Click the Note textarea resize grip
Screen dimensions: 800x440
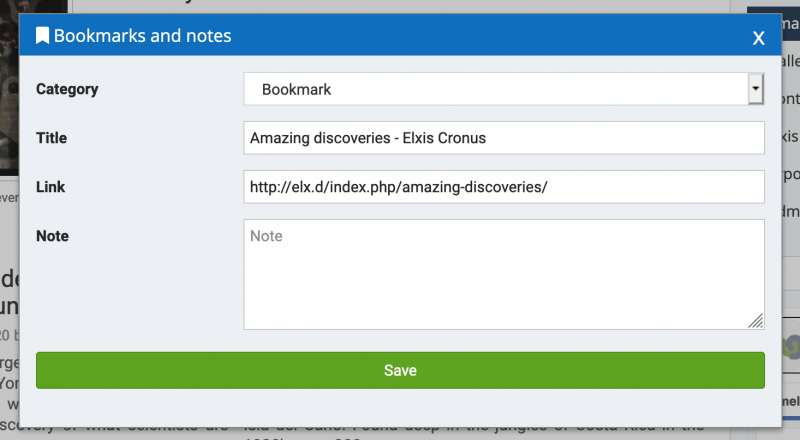point(756,321)
